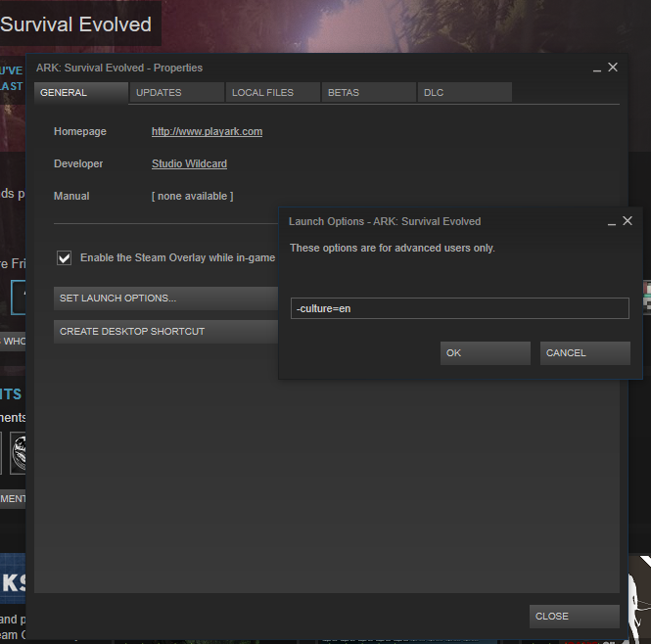Minimize the Launch Options dialog

[612, 223]
